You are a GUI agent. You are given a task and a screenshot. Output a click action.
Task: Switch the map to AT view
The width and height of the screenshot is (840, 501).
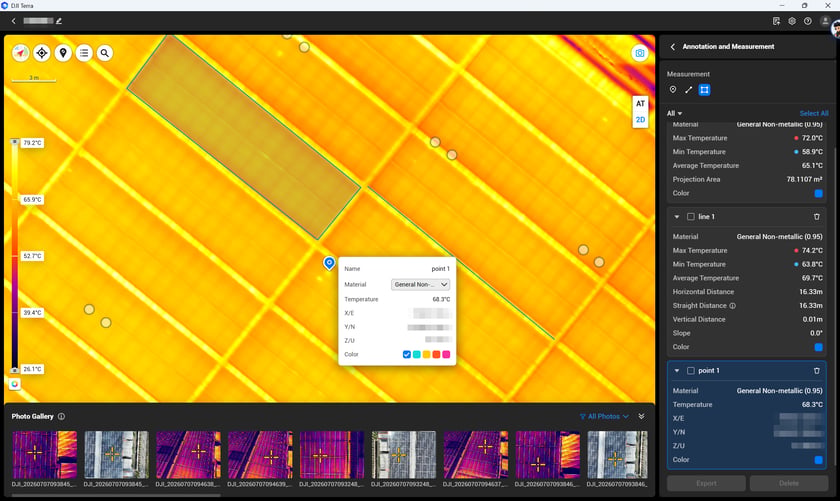640,103
